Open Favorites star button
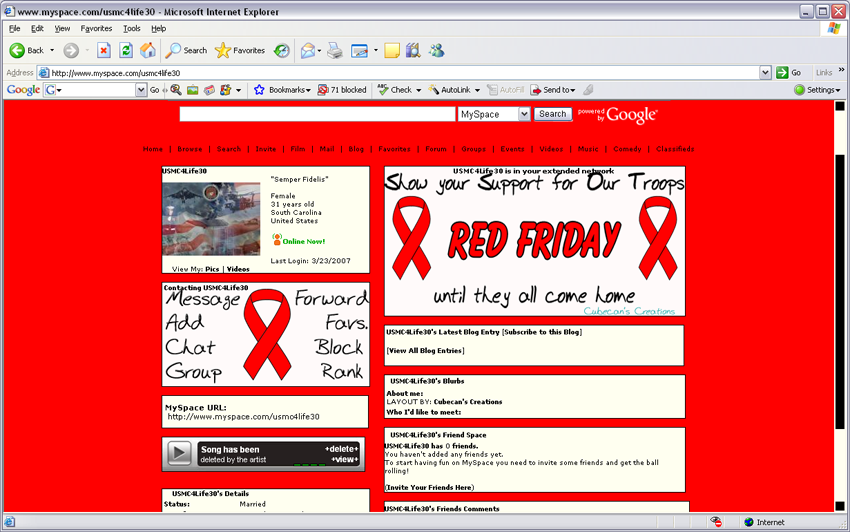Image resolution: width=850 pixels, height=532 pixels. [x=240, y=50]
